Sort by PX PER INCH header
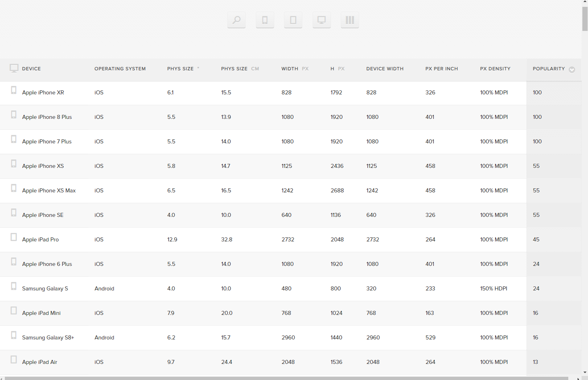Image resolution: width=588 pixels, height=380 pixels. coord(442,69)
